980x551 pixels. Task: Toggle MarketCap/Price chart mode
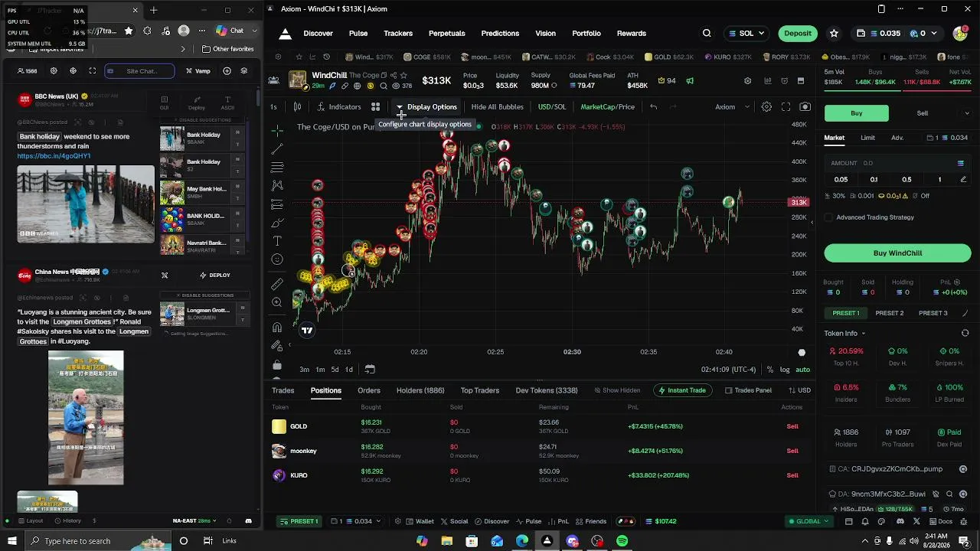tap(608, 107)
